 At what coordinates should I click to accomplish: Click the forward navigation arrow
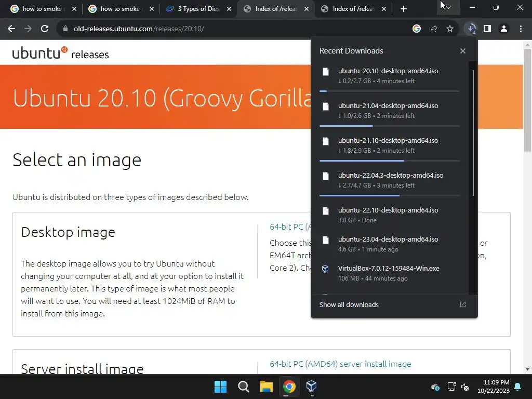[x=28, y=29]
